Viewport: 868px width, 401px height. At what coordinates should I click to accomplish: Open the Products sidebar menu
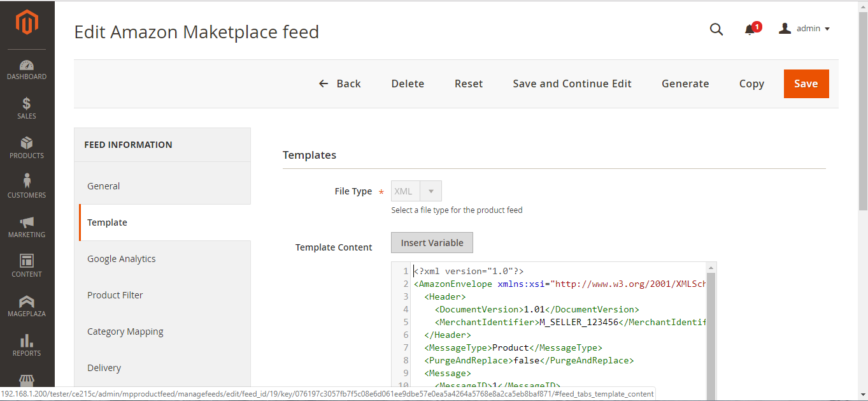pyautogui.click(x=27, y=149)
